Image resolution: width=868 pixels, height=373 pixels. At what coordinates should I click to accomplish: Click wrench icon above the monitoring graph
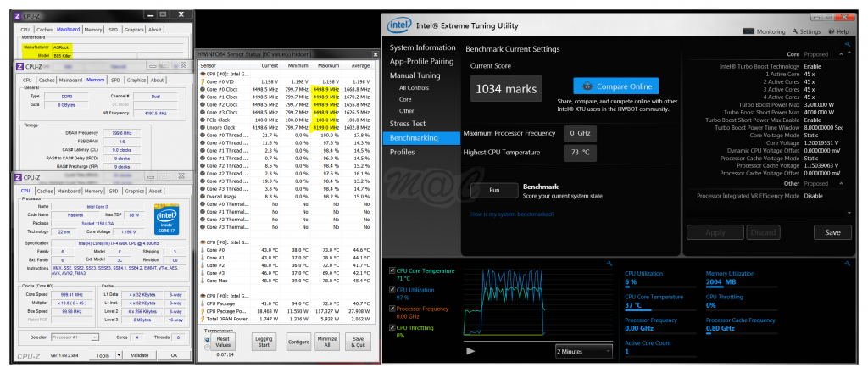click(x=609, y=264)
